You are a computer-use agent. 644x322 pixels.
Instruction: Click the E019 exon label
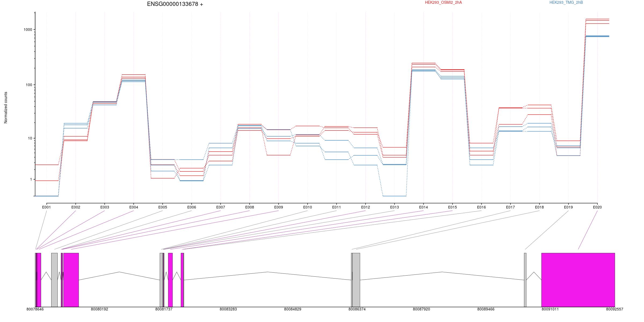(x=568, y=207)
